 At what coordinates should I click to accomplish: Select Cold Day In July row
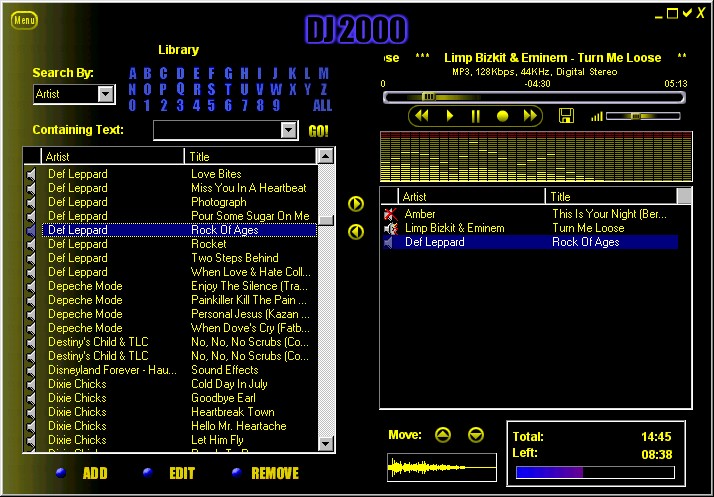[179, 384]
